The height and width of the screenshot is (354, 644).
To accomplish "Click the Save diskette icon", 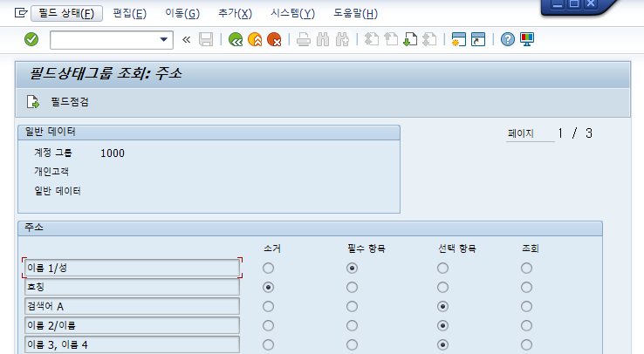I will click(206, 40).
